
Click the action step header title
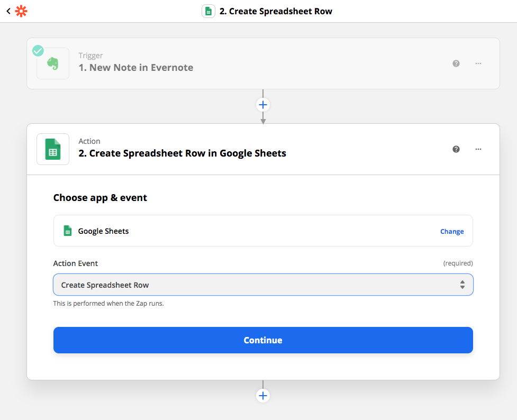tap(183, 153)
